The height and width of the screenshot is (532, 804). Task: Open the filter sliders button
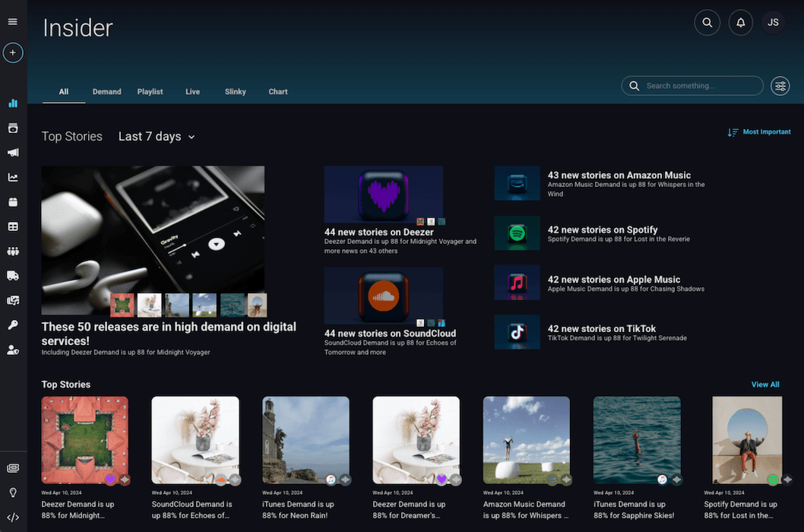click(x=780, y=86)
